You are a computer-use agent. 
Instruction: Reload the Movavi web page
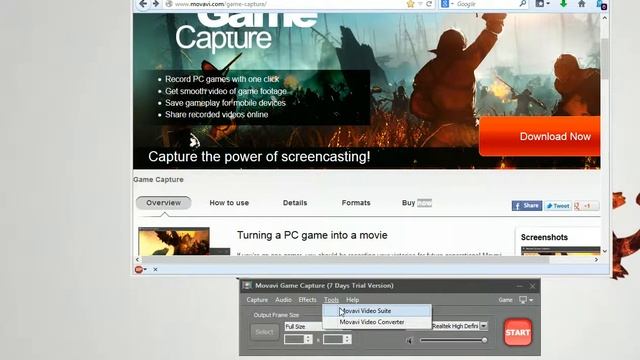pos(429,4)
